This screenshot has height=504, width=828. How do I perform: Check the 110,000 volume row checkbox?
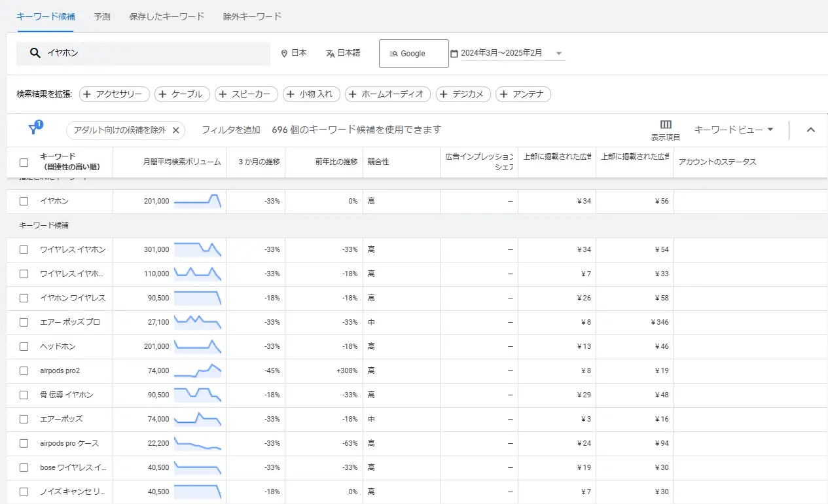pos(24,274)
